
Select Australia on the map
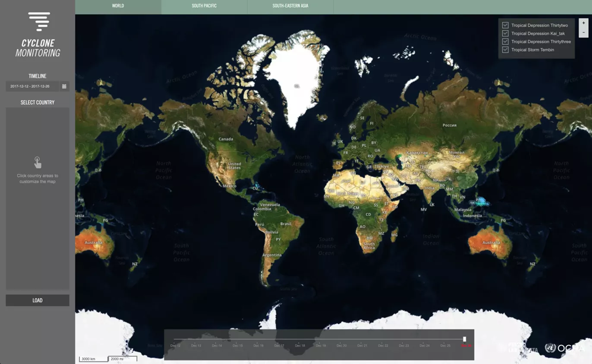490,243
